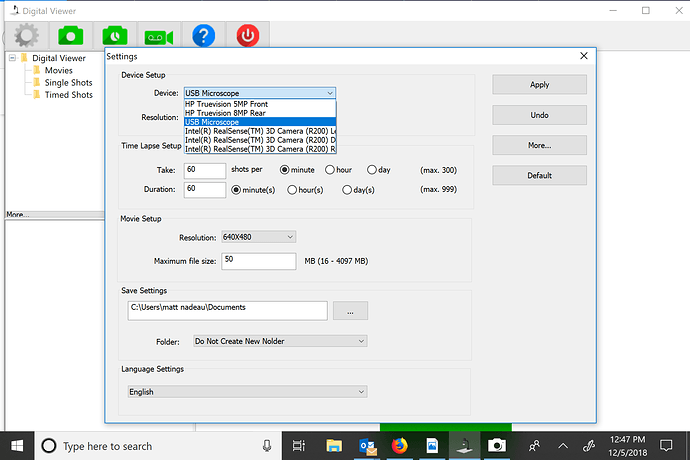Open the English language dropdown
The height and width of the screenshot is (460, 690).
click(x=247, y=392)
